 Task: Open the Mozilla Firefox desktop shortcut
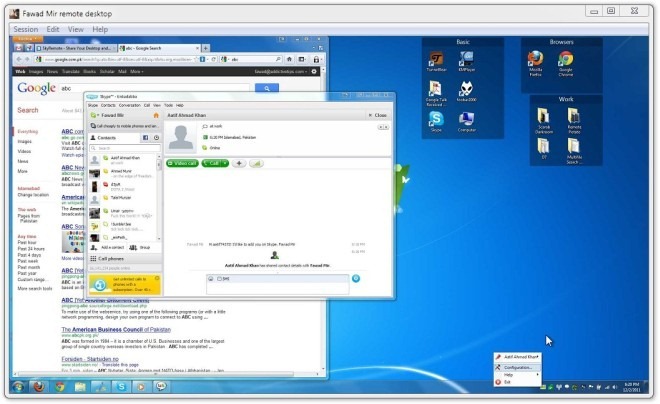pos(535,63)
